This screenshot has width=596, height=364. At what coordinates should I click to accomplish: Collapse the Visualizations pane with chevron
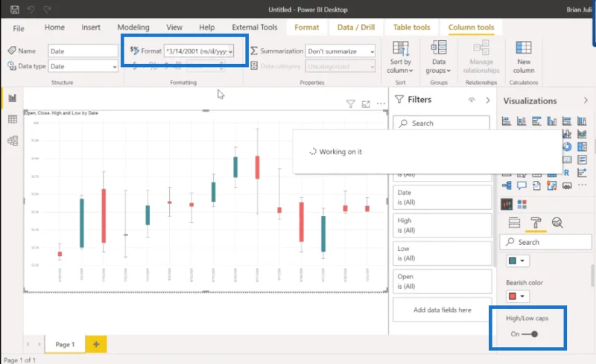coord(586,100)
